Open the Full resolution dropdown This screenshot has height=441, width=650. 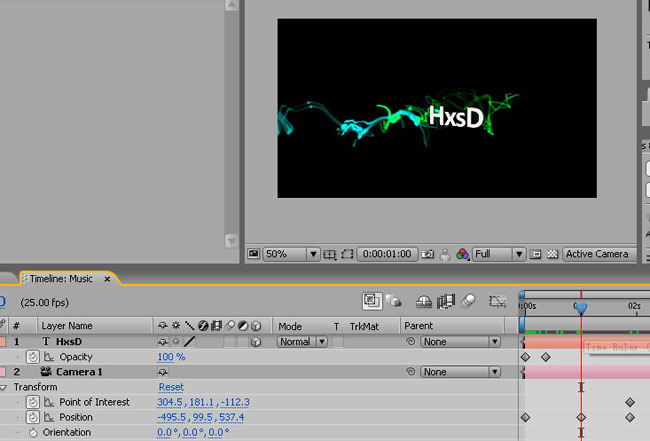click(519, 254)
